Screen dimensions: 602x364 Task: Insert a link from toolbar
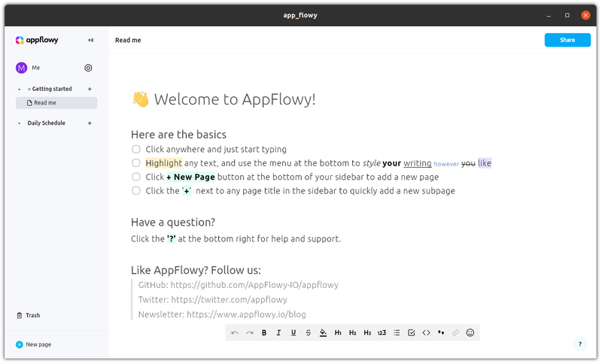tap(456, 333)
